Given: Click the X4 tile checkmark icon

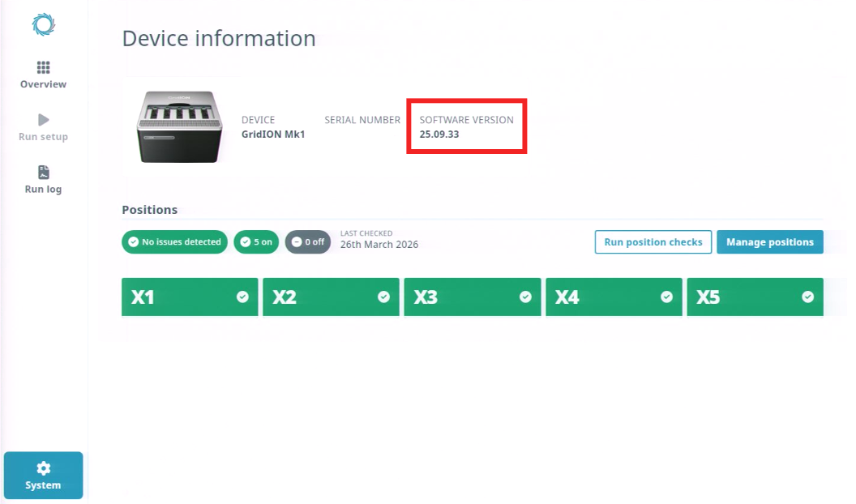Looking at the screenshot, I should pos(666,297).
